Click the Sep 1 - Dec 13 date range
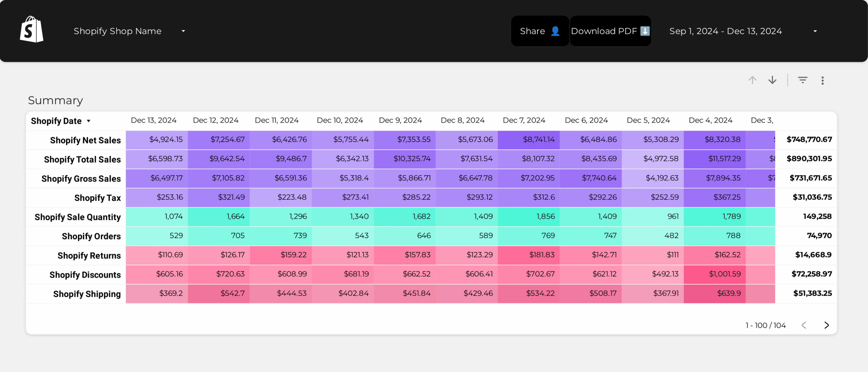Viewport: 868px width, 372px height. pos(726,31)
